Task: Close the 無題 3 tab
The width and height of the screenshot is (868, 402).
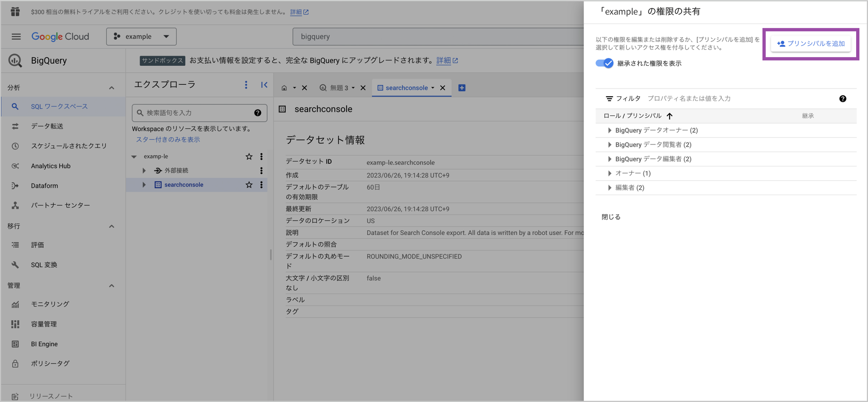Action: (363, 88)
